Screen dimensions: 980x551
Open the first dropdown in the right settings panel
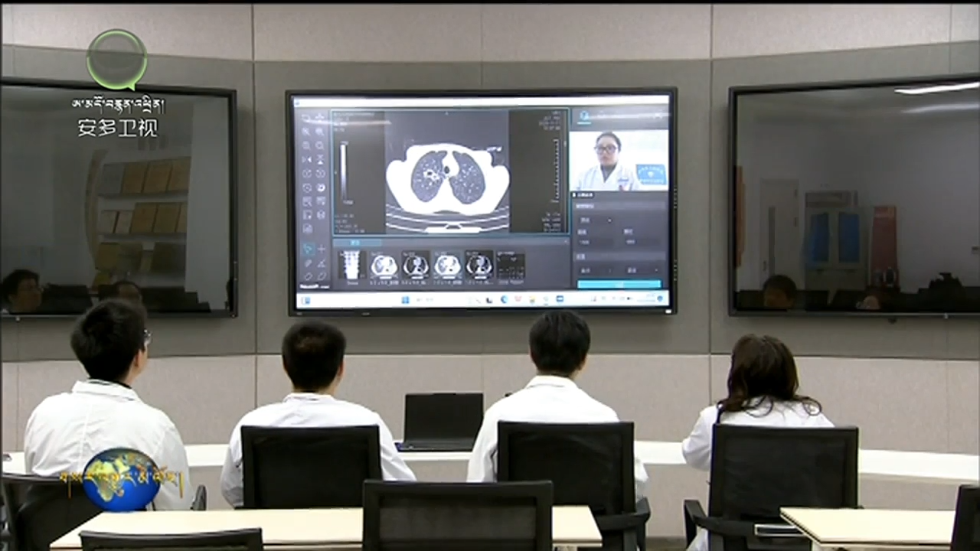tap(596, 220)
